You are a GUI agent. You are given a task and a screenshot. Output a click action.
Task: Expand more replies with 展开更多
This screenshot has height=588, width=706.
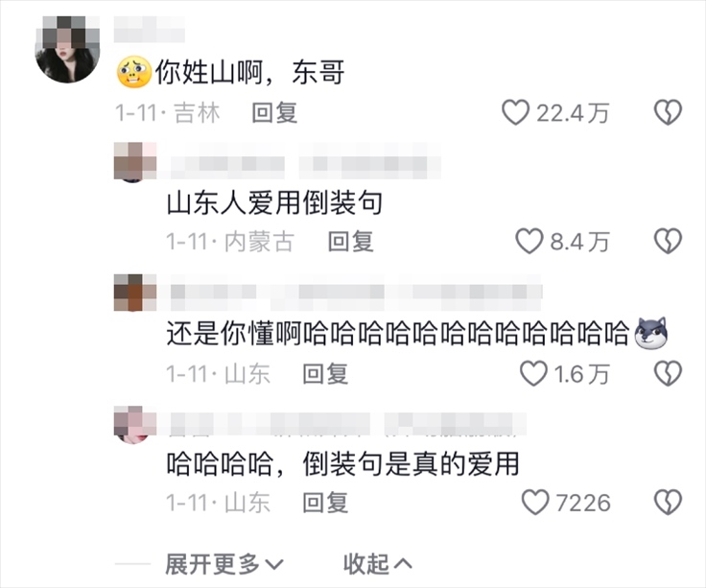tap(224, 564)
